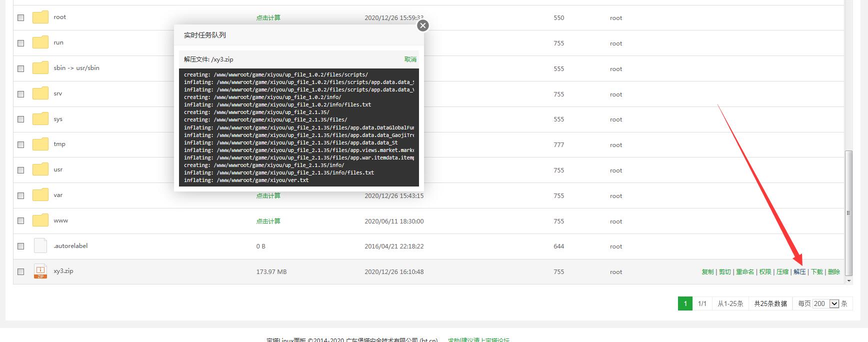Open the tmp folder icon

tap(40, 144)
